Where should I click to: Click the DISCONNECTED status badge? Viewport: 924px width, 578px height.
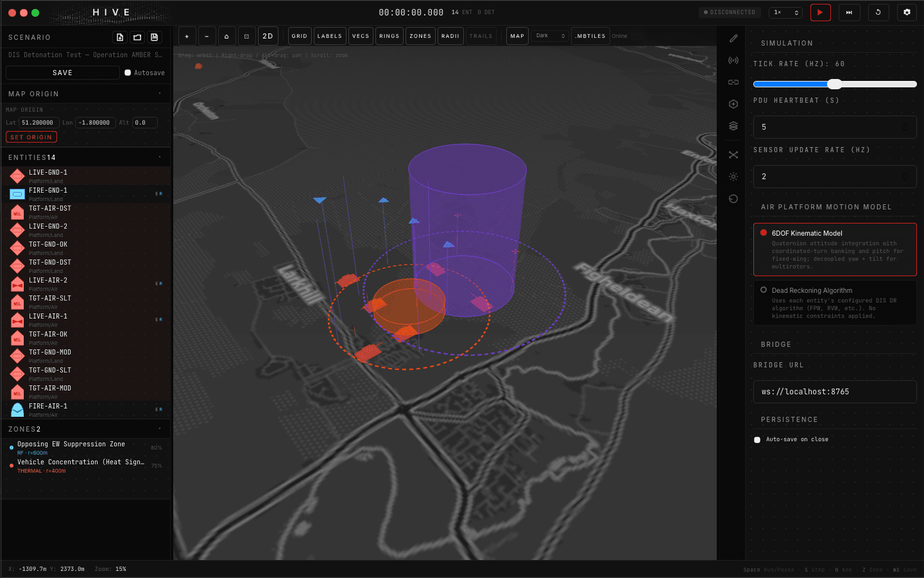tap(730, 12)
